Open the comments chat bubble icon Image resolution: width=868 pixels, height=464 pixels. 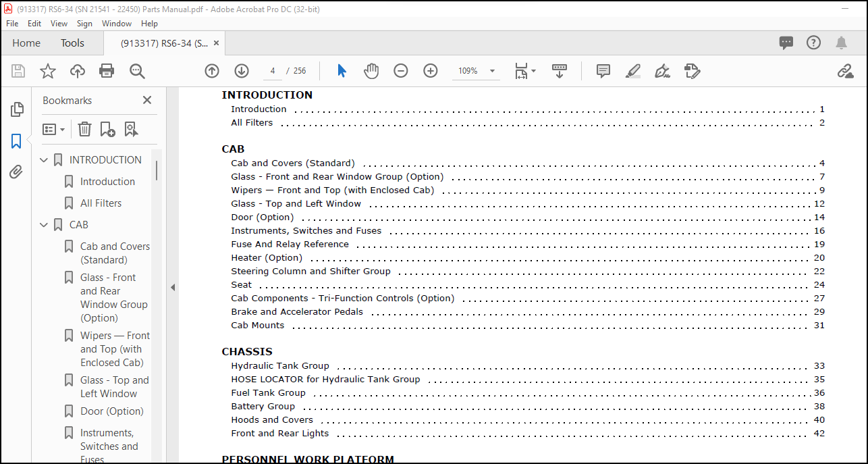(786, 43)
